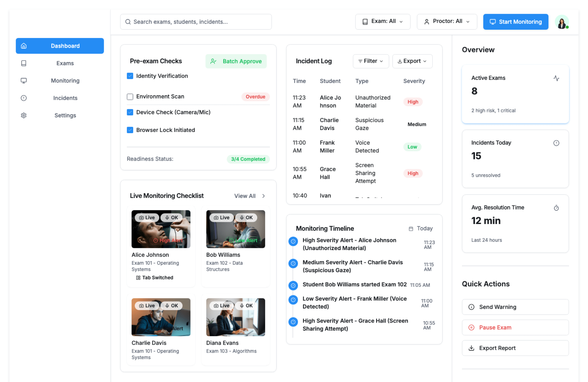Screen dimensions: 588x382
Task: Open the Incident Log Filter dropdown
Action: click(371, 61)
